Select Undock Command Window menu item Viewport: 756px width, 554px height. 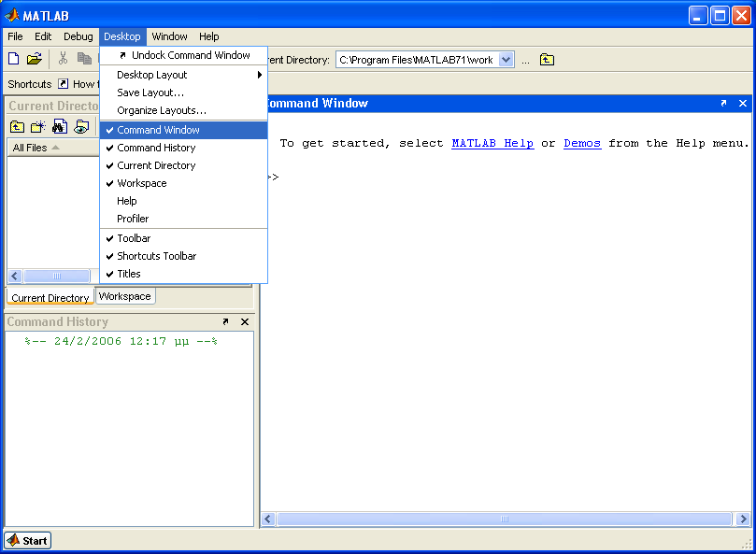tap(184, 55)
